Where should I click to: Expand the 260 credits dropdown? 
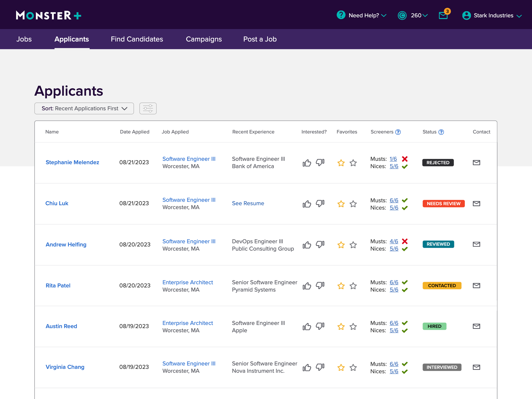coord(413,15)
